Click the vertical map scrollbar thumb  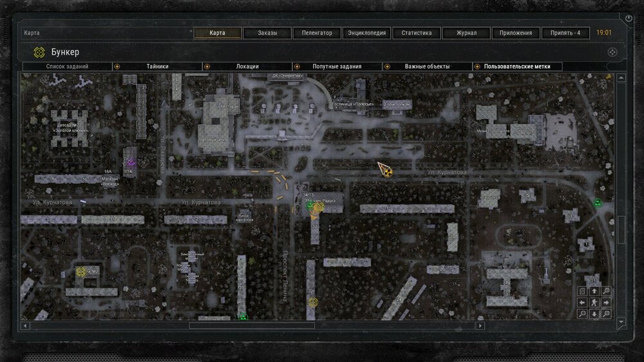[621, 229]
